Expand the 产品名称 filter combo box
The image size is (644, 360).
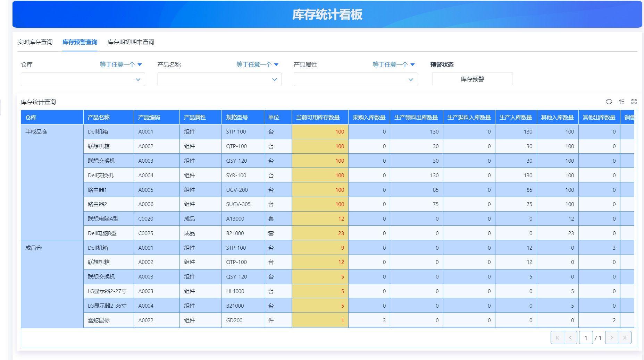click(219, 79)
